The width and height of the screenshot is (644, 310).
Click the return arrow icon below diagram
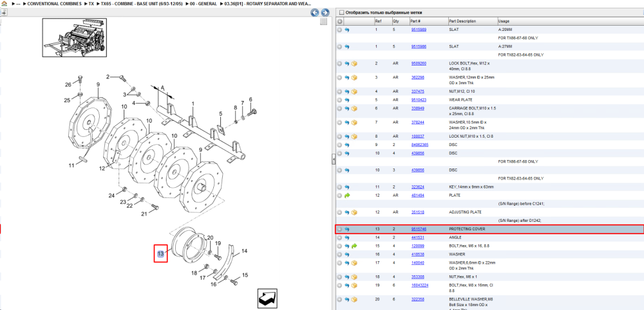pos(268,298)
